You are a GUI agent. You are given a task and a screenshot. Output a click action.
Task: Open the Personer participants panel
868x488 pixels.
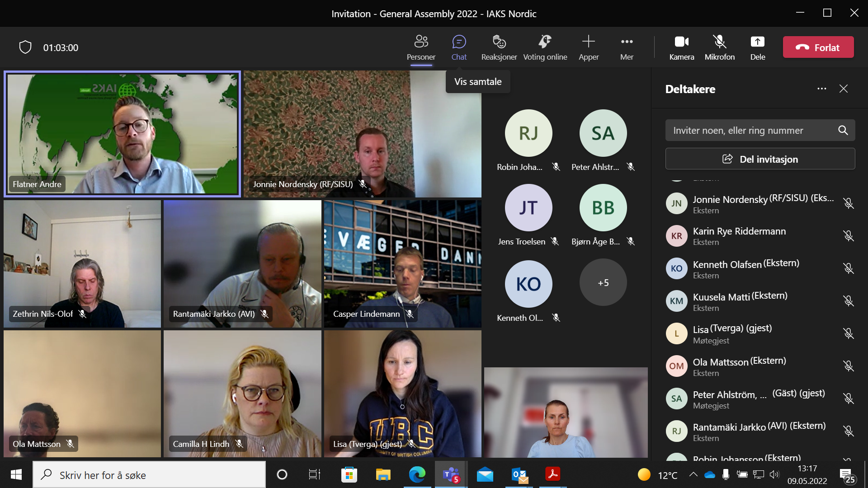click(421, 47)
